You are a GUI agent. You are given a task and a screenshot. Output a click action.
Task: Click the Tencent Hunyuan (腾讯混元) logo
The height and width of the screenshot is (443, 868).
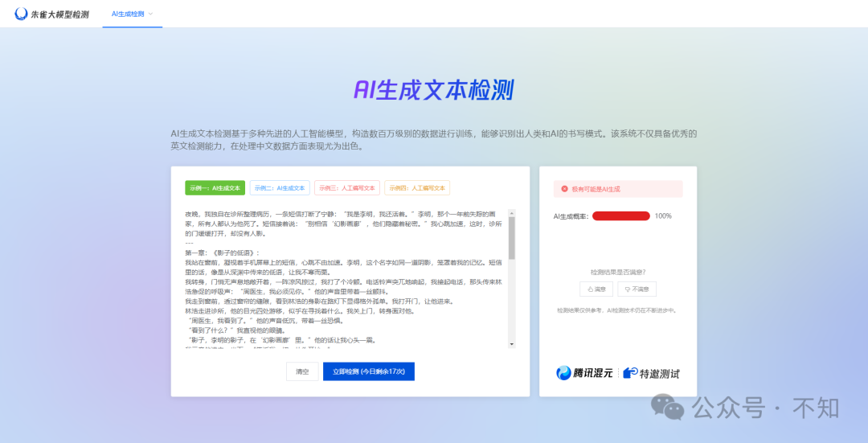[x=584, y=373]
